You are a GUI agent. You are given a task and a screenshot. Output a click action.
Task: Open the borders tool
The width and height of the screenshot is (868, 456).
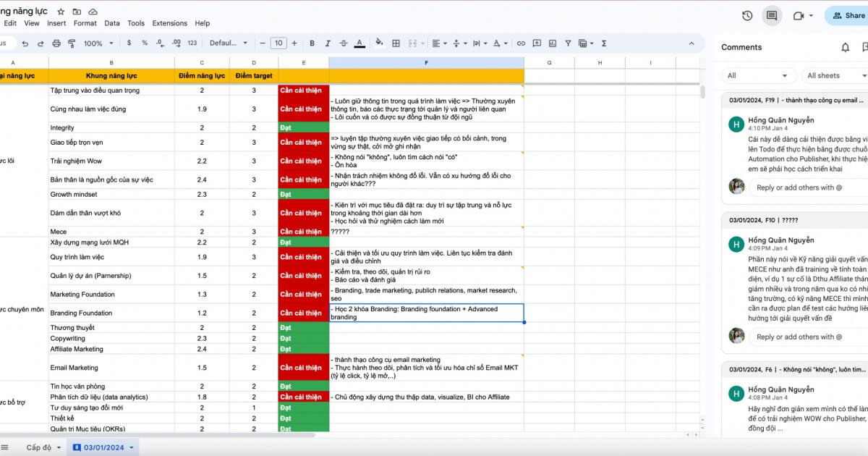396,43
